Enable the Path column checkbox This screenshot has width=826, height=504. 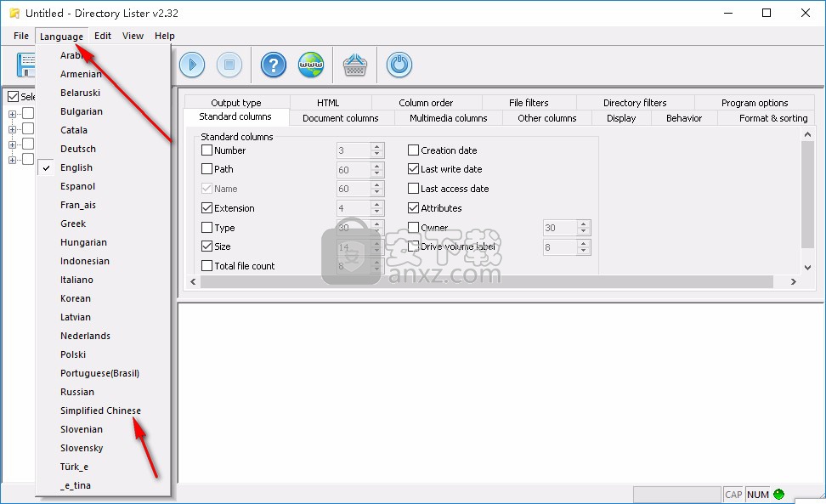click(x=207, y=169)
